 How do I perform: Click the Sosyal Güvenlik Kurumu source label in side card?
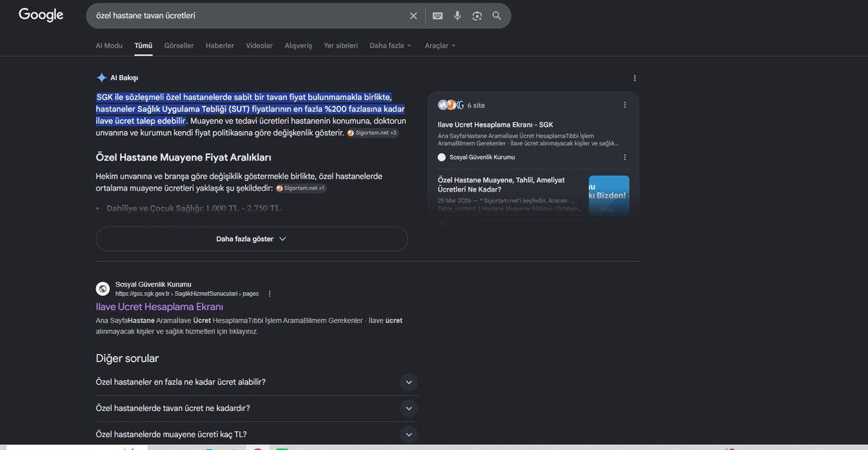[x=482, y=157]
